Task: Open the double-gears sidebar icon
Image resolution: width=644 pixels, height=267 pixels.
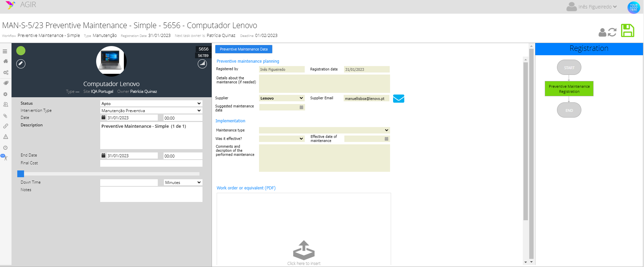Action: [5, 73]
